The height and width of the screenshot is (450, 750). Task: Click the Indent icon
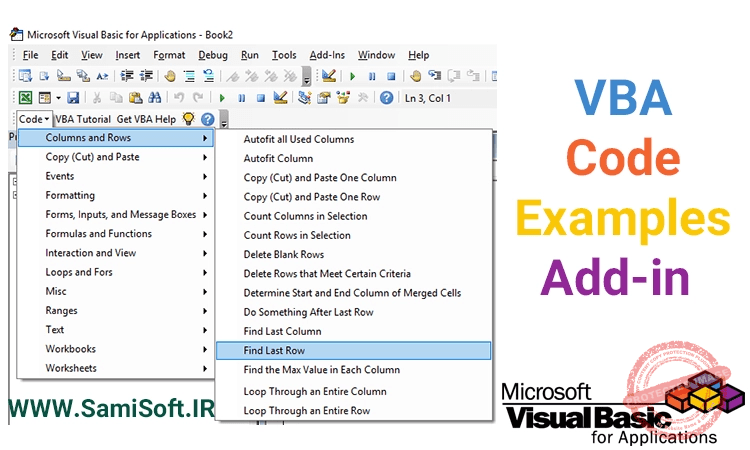point(127,76)
